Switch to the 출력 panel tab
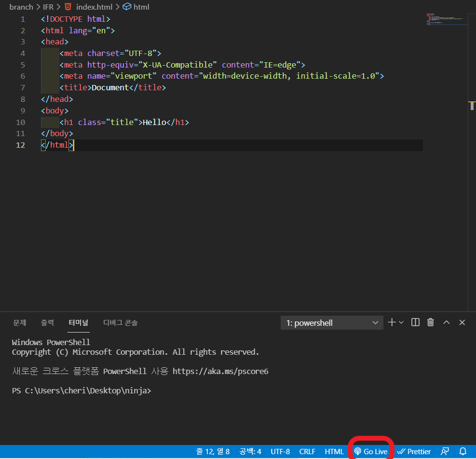Image resolution: width=476 pixels, height=459 pixels. click(x=47, y=322)
